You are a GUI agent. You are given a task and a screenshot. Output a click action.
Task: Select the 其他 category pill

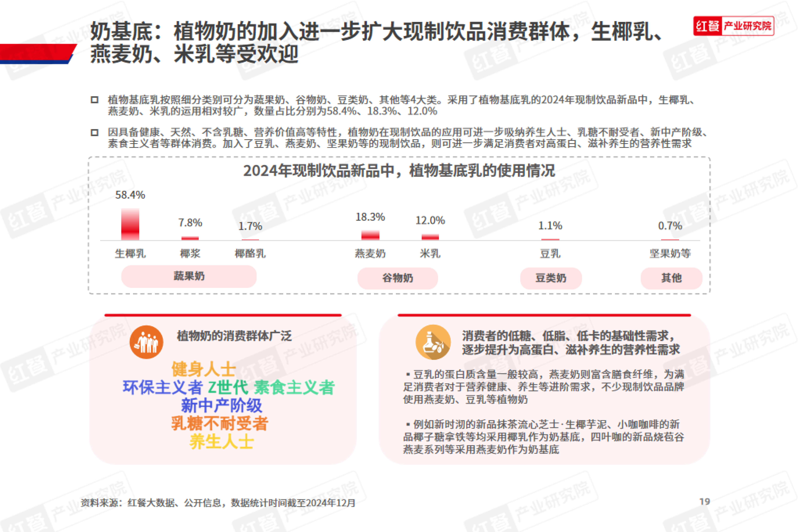pyautogui.click(x=671, y=278)
